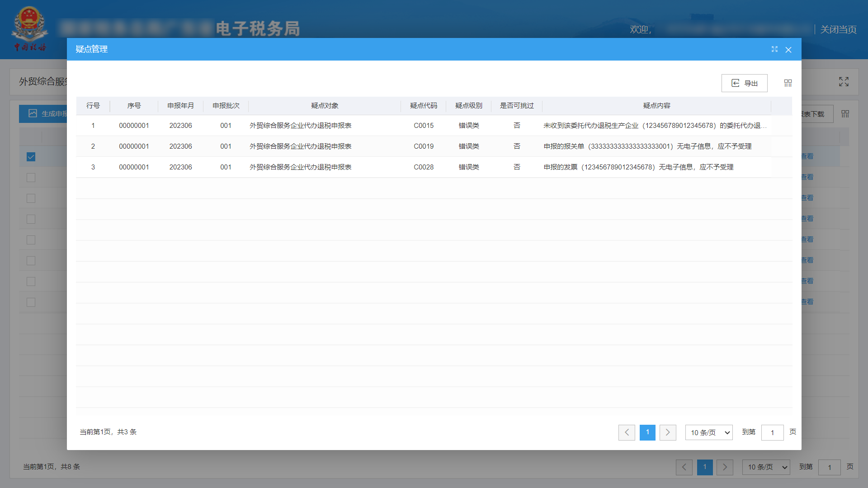Go to previous page in dialog pagination
Viewport: 868px width, 488px height.
coord(627,432)
